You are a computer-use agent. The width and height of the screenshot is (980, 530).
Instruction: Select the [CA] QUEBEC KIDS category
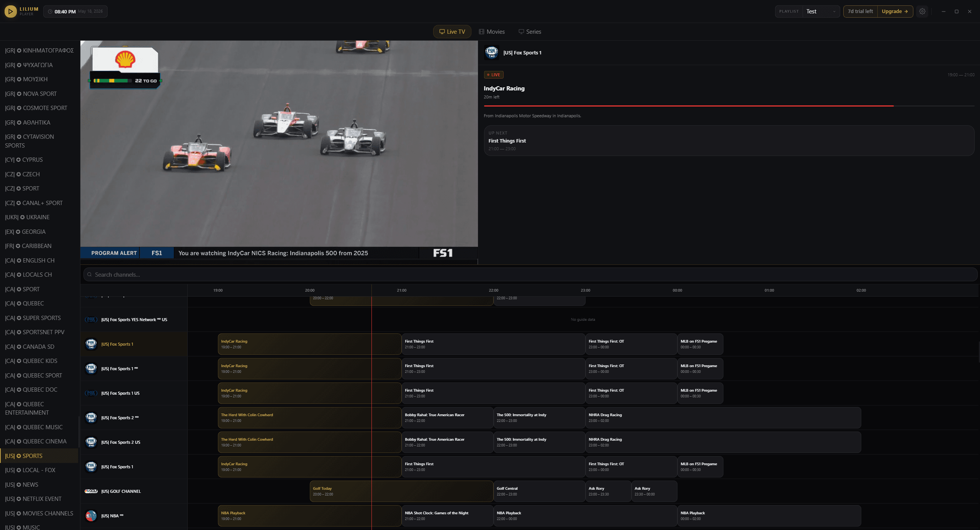tap(39, 361)
